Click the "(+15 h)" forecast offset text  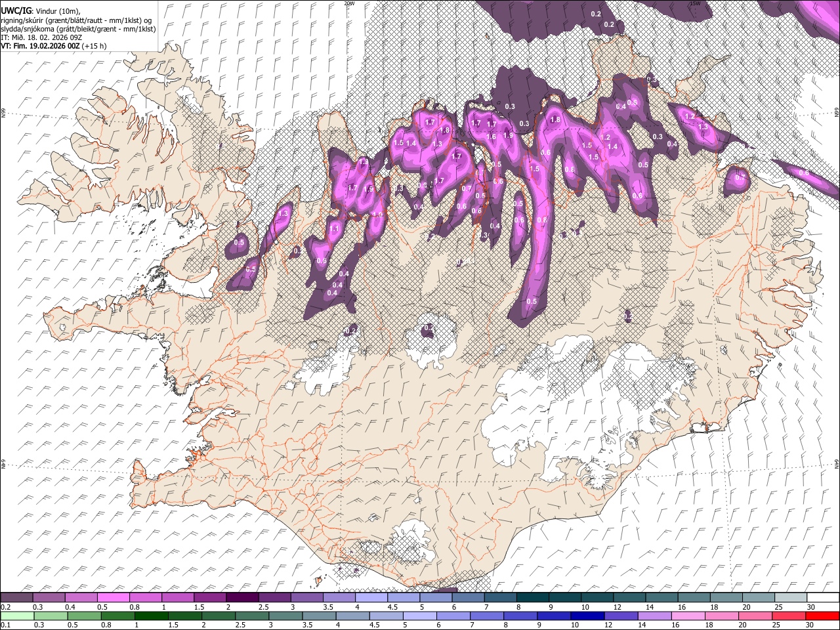(95, 46)
